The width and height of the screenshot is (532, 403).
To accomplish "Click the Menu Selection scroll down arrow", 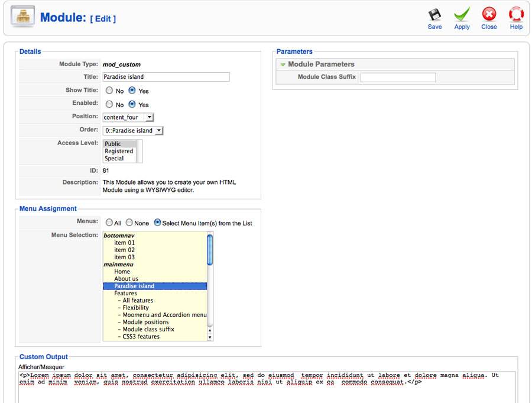I will (210, 337).
